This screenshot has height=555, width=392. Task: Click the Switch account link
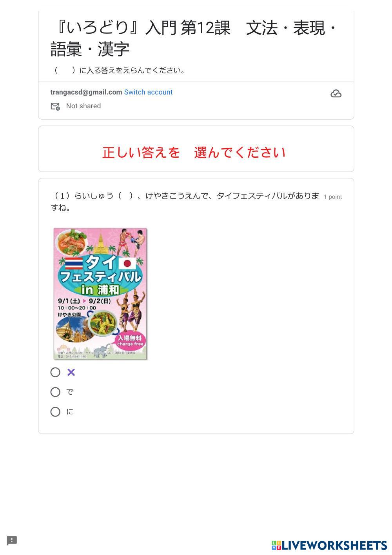coord(148,92)
